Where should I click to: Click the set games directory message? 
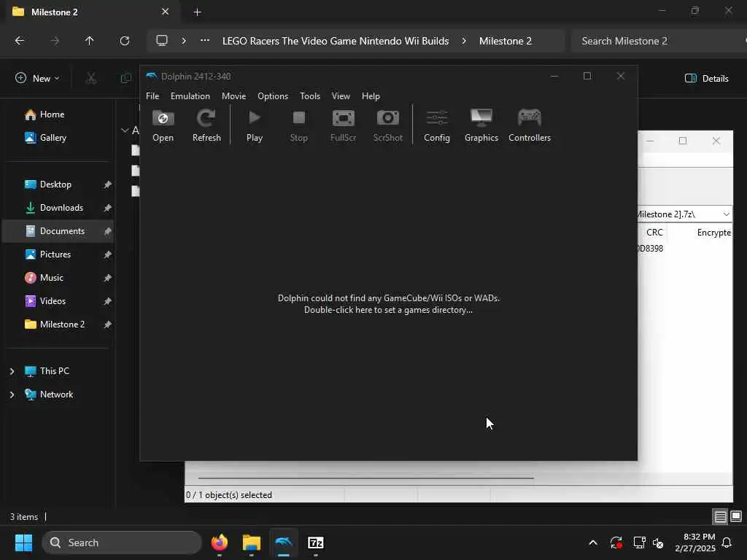click(388, 304)
